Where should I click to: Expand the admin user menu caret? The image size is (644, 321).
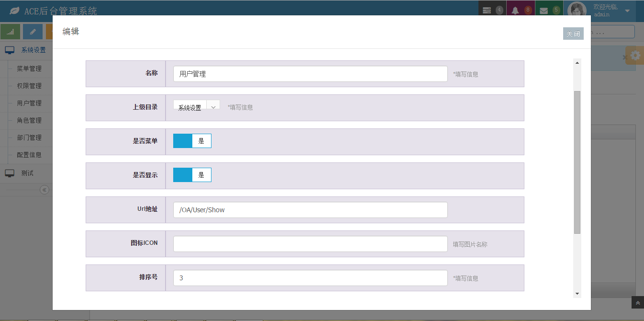[627, 11]
